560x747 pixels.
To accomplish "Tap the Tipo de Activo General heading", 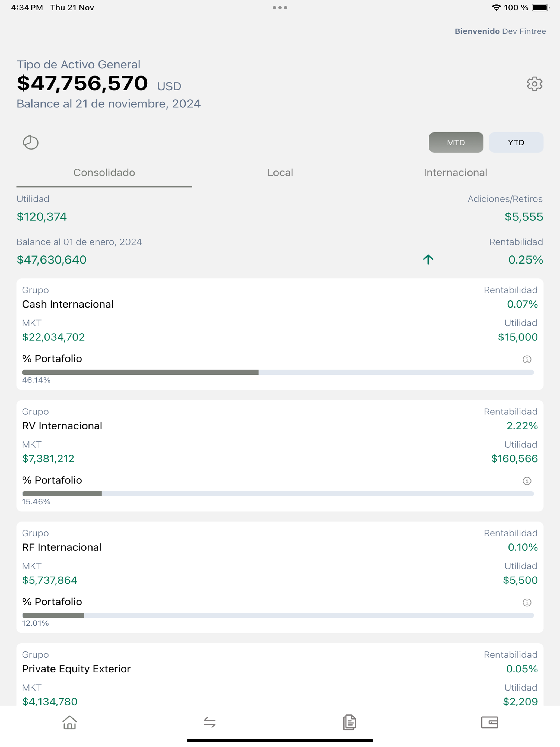I will 79,65.
